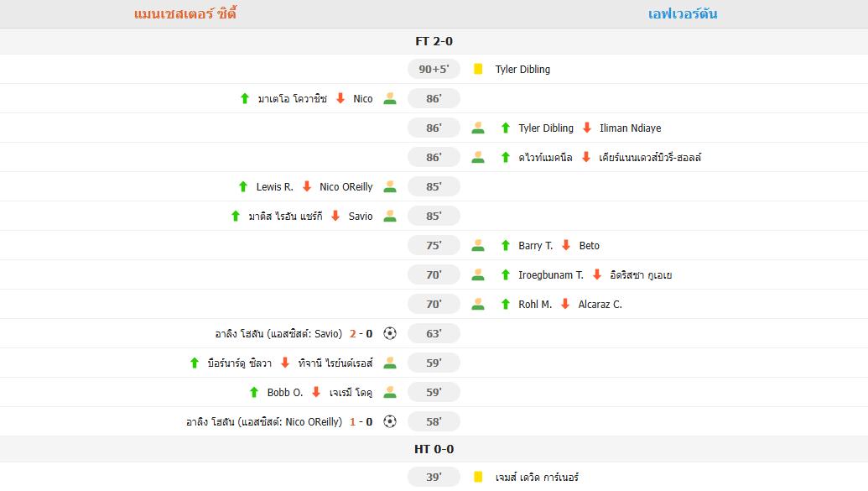Screen dimensions: 868x491
Task: Click the 86' minute pill on Kovacic row
Action: [434, 98]
